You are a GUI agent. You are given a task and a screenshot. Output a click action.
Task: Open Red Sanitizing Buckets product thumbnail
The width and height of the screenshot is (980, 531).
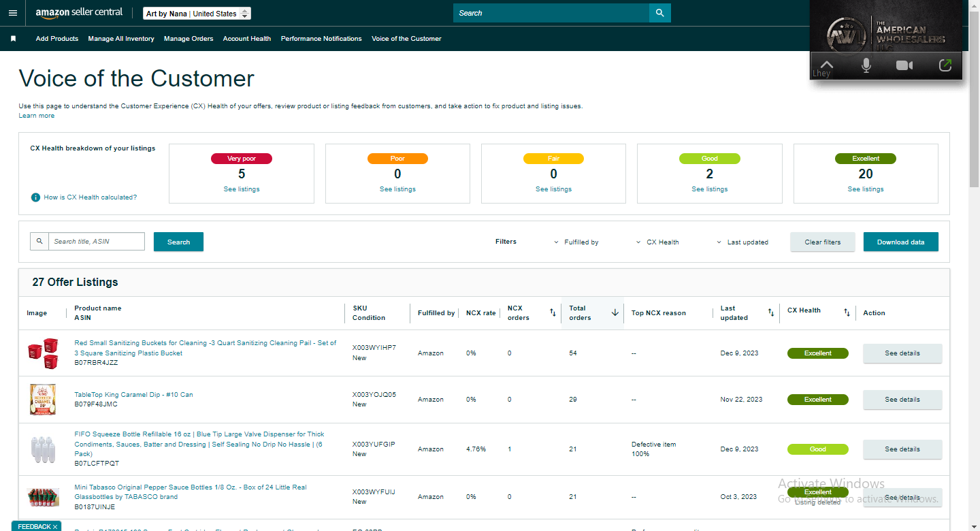click(42, 353)
